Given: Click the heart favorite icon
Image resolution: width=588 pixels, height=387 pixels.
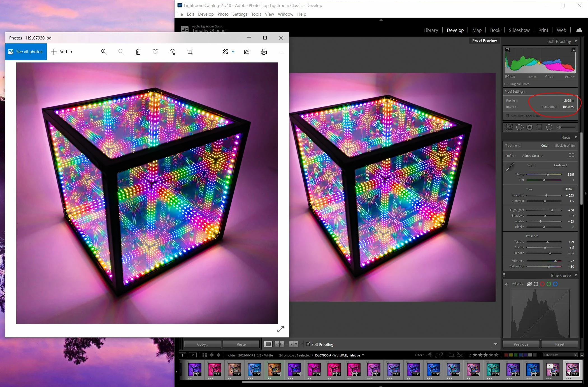Looking at the screenshot, I should click(155, 52).
